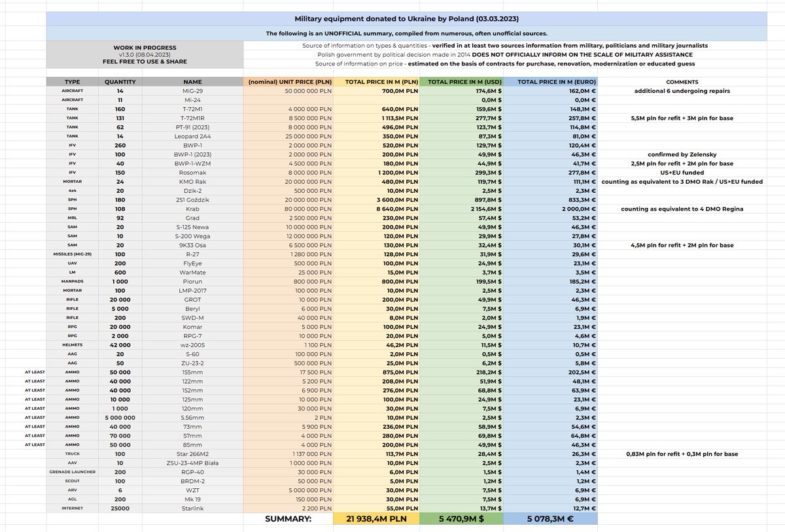The height and width of the screenshot is (532, 785).
Task: Select the 42 000 quantity cell
Action: click(x=120, y=344)
